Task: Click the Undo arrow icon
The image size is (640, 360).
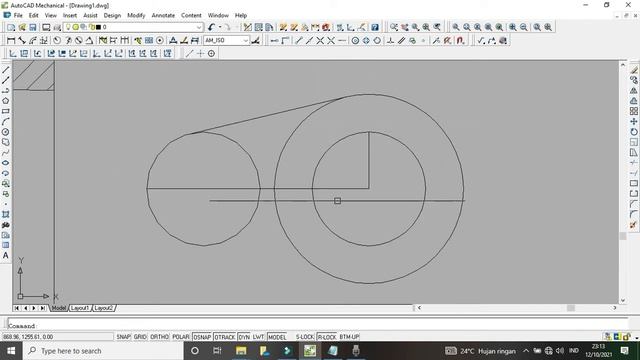Action: [211, 27]
